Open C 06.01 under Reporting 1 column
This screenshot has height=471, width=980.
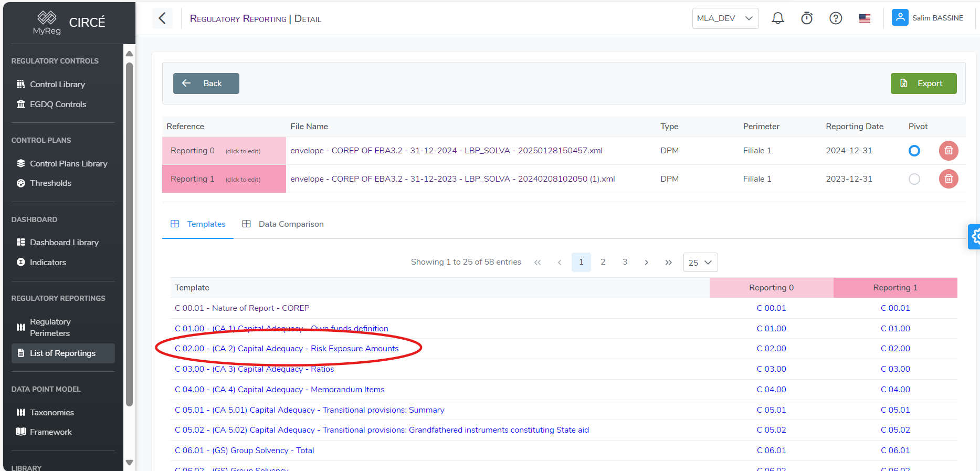point(895,451)
